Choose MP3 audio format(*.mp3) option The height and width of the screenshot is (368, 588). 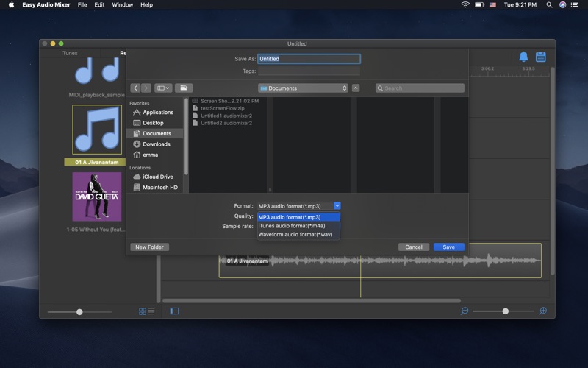pos(299,217)
